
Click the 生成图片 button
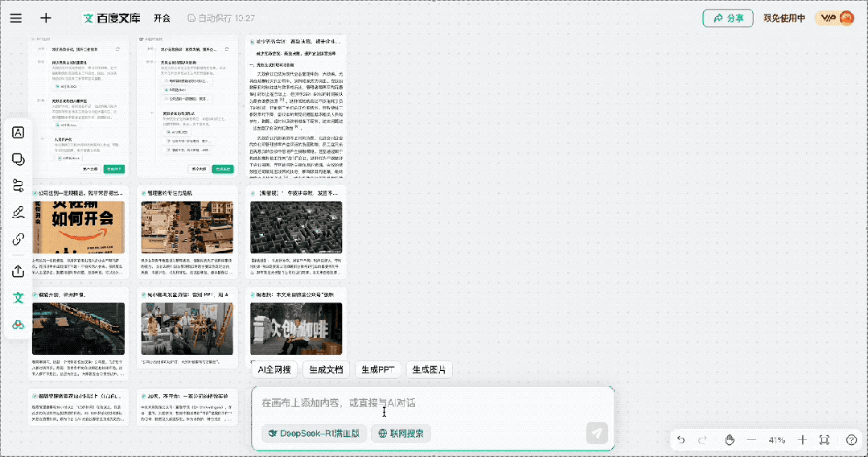[x=429, y=369]
